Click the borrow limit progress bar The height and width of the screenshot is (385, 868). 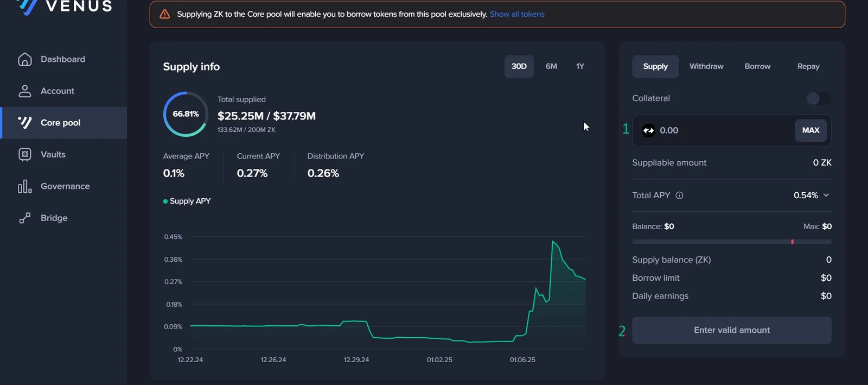pos(732,242)
